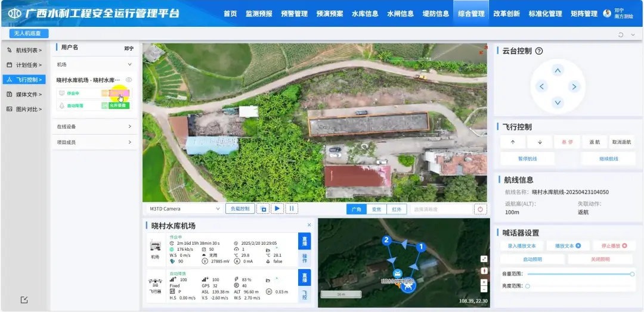Screen dimensions: 644x312
Task: Open the M3TD Camera dropdown
Action: (185, 209)
